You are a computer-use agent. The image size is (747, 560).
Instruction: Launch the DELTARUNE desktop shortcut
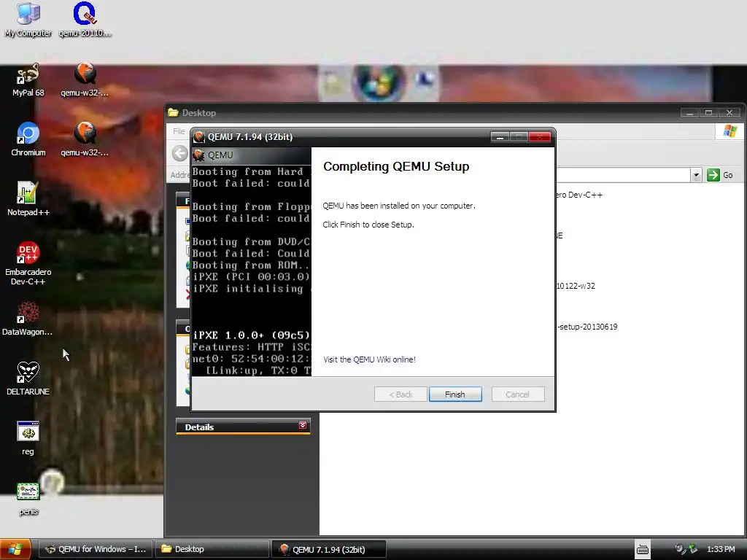click(x=28, y=378)
